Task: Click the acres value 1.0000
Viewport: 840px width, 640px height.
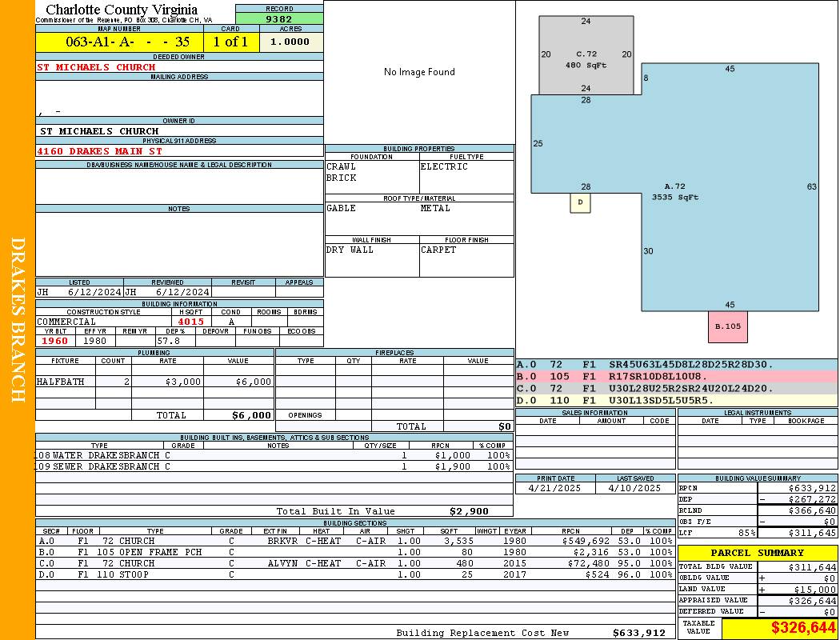Action: pyautogui.click(x=290, y=42)
